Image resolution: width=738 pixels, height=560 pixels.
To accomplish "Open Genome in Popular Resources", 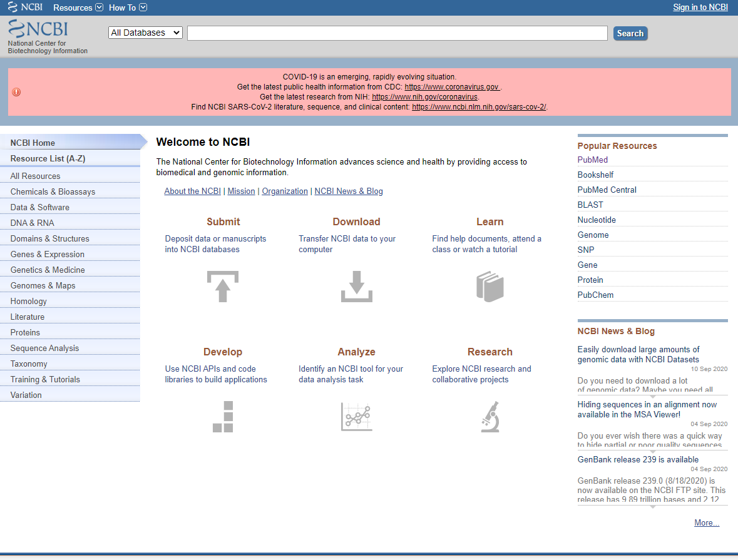I will pyautogui.click(x=593, y=235).
